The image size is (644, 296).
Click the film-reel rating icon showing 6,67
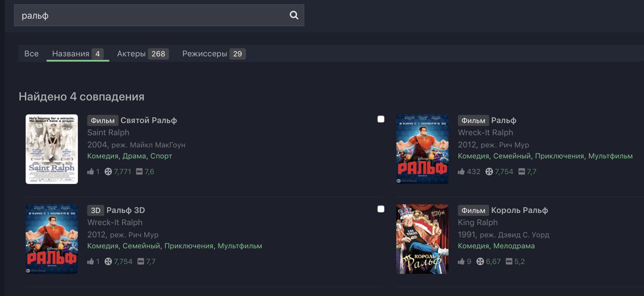coord(480,261)
